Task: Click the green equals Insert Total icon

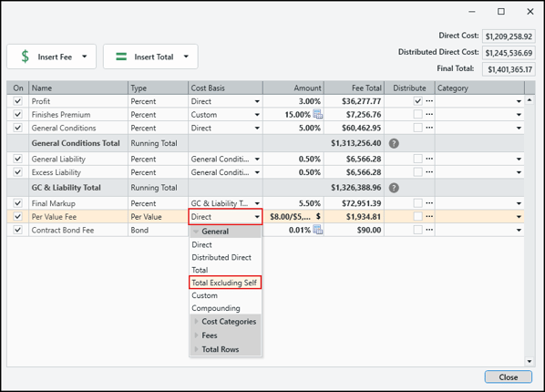Action: tap(121, 57)
